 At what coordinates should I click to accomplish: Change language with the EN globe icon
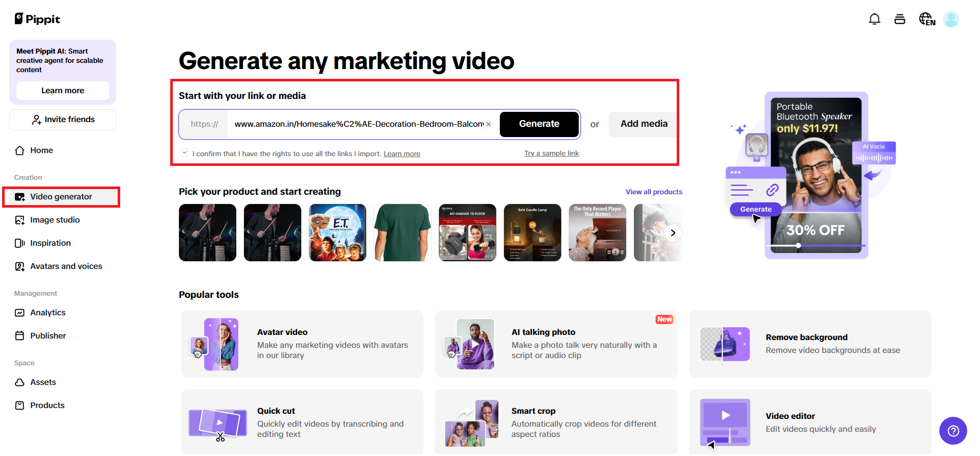pyautogui.click(x=927, y=19)
